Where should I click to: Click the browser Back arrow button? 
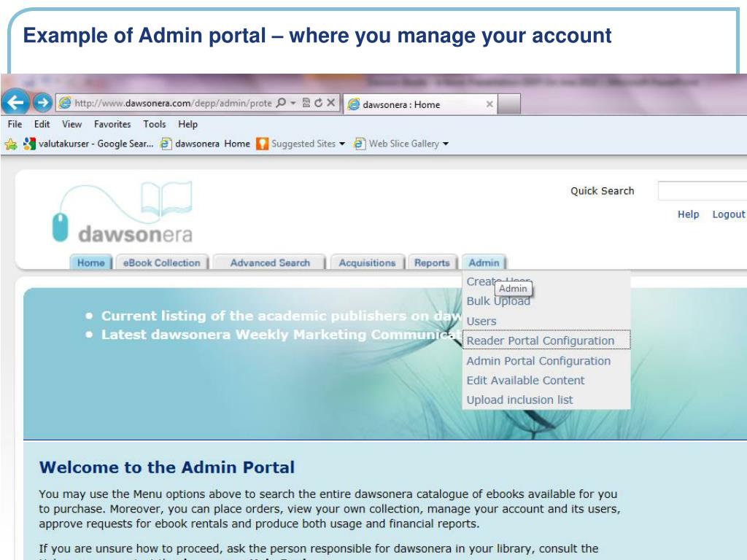click(16, 102)
